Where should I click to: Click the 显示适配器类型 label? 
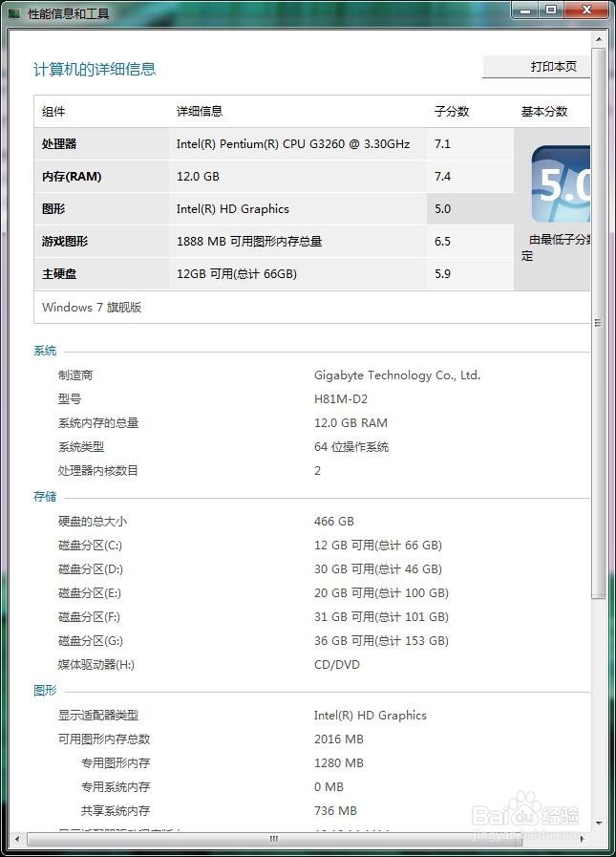pos(97,716)
